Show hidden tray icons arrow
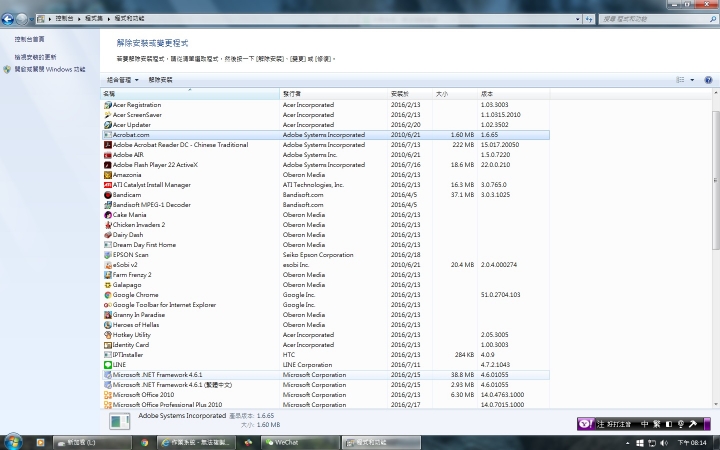Viewport: 720px width, 450px height. point(628,443)
